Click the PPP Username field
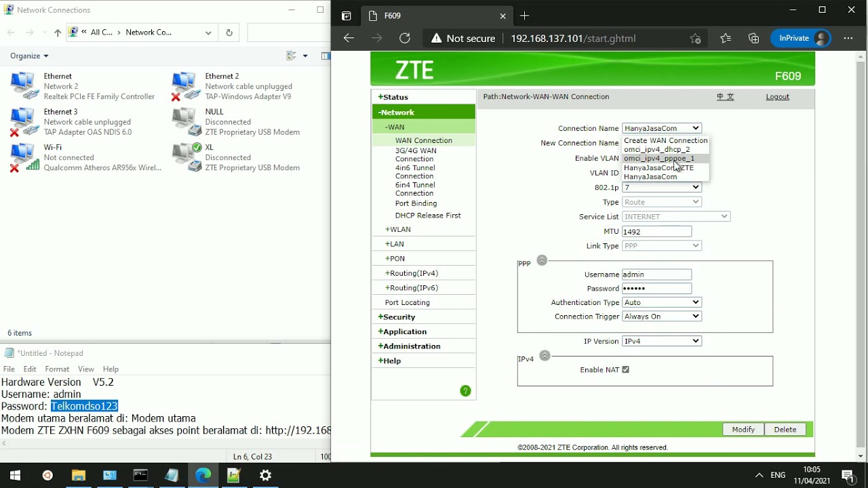868x488 pixels. tap(657, 274)
